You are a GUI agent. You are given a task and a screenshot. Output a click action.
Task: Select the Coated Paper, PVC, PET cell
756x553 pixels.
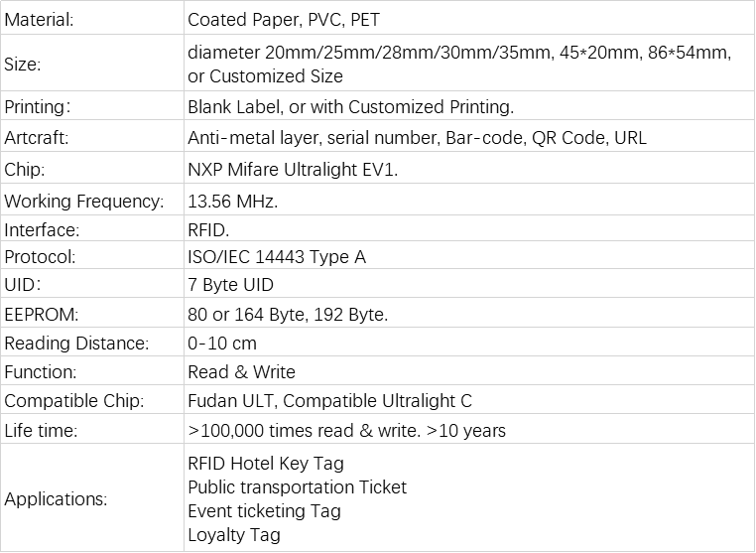469,19
